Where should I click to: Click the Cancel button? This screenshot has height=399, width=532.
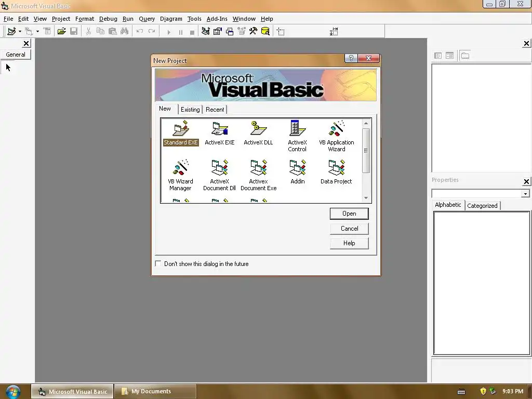(349, 229)
